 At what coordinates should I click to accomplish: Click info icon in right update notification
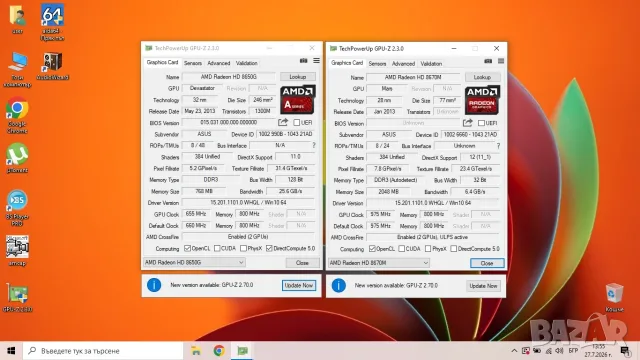coord(338,285)
